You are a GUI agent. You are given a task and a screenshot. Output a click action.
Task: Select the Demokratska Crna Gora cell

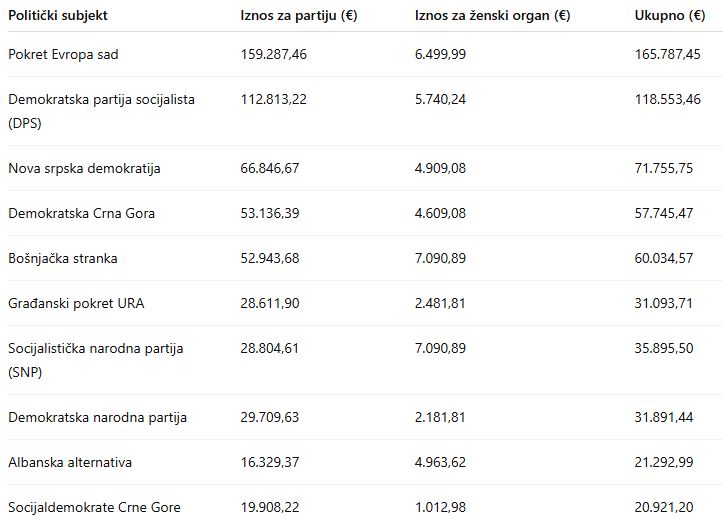(82, 213)
